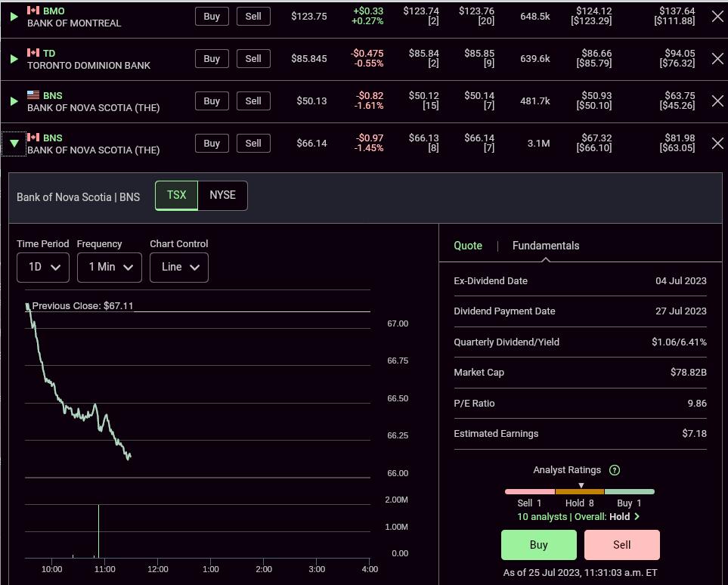Remove the $50.13 BNS row from watchlist
The height and width of the screenshot is (585, 728).
click(x=717, y=101)
